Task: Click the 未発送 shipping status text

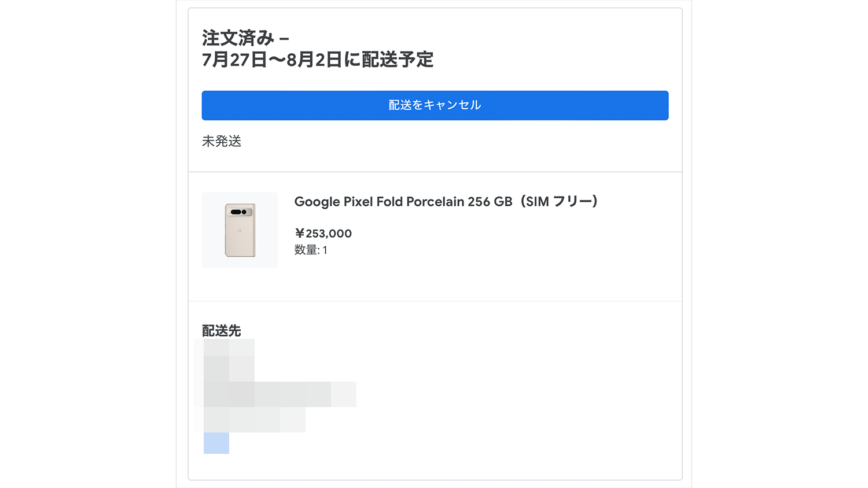Action: coord(222,141)
